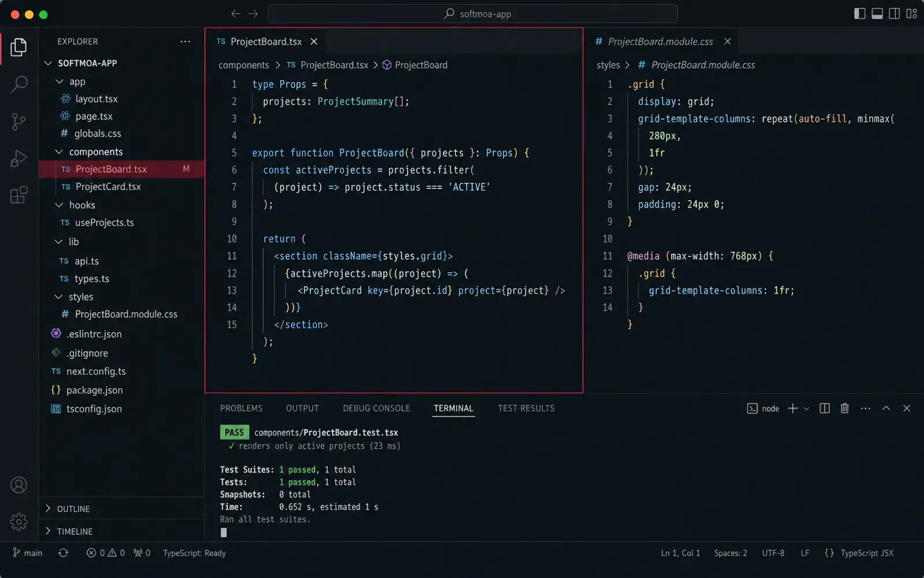Click the main branch indicator
The image size is (924, 578).
27,553
